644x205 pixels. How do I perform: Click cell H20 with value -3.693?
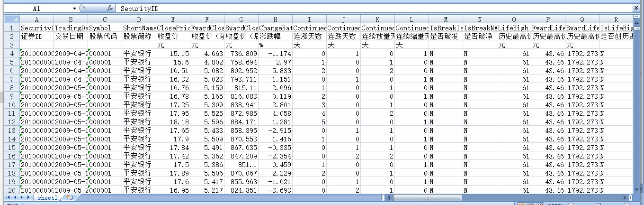pyautogui.click(x=275, y=190)
